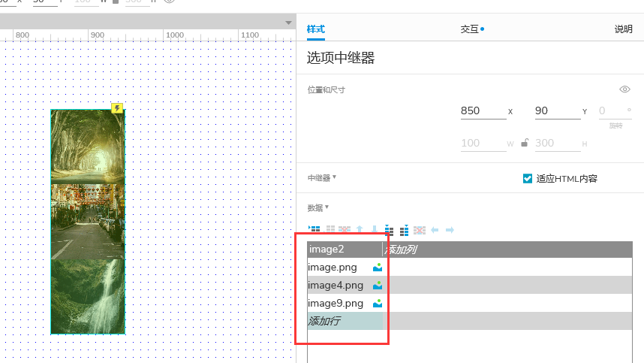
Task: Collapse the 数据 section arrow
Action: tap(327, 207)
